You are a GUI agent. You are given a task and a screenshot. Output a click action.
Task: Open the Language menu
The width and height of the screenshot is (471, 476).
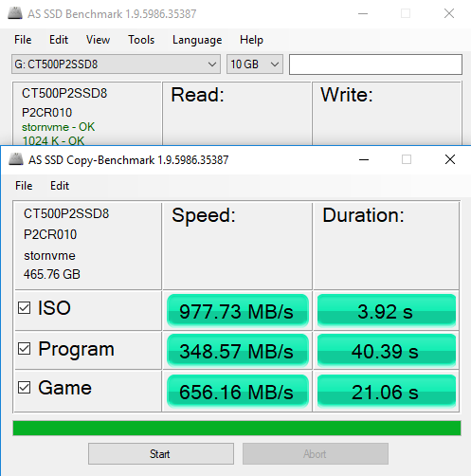(197, 40)
